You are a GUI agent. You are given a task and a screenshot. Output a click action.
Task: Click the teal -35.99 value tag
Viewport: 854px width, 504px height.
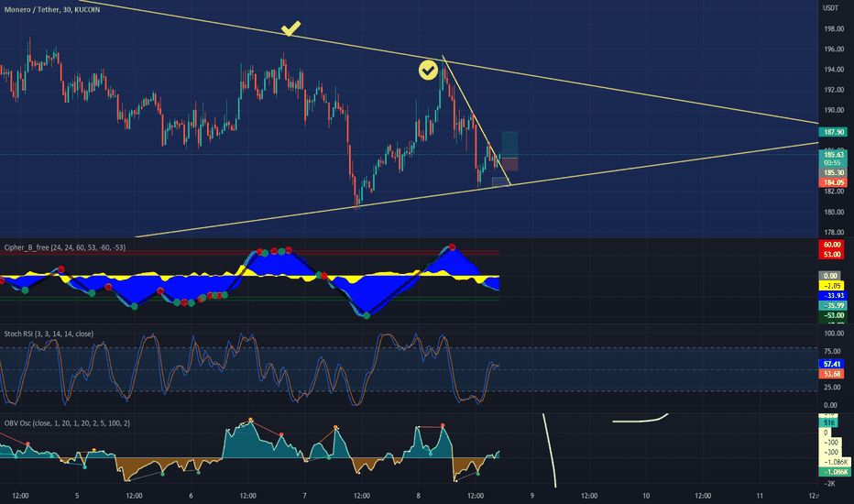point(832,305)
